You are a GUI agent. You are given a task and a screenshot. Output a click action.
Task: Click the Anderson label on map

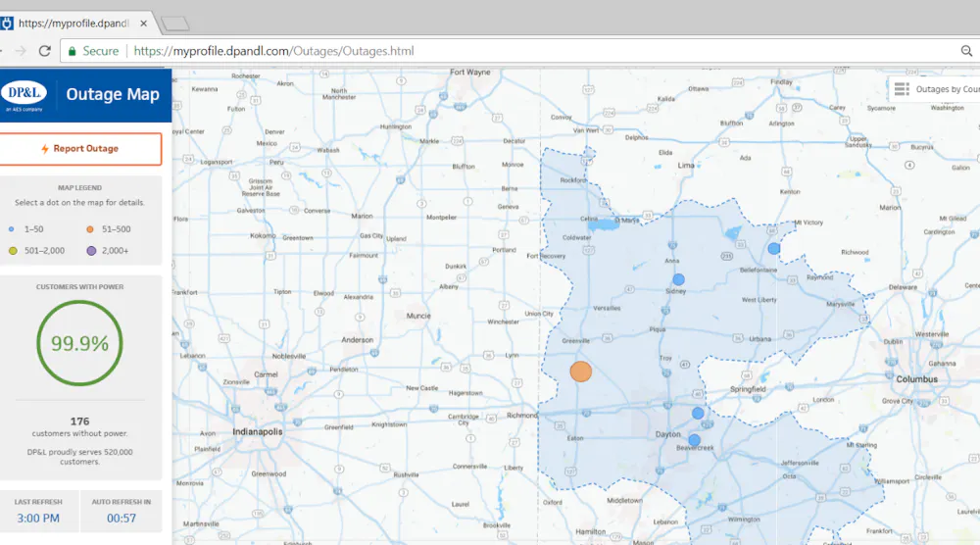357,340
